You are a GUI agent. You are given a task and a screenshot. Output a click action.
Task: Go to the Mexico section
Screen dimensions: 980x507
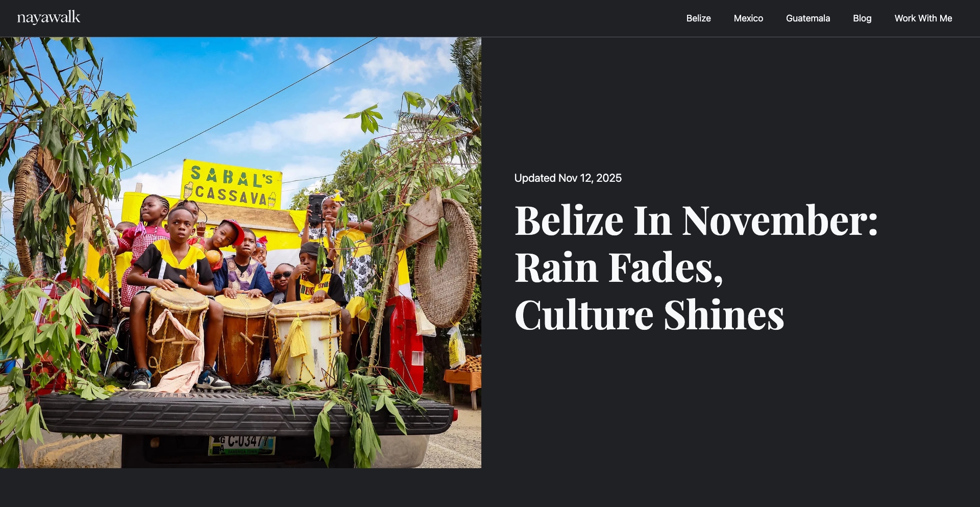pyautogui.click(x=748, y=18)
